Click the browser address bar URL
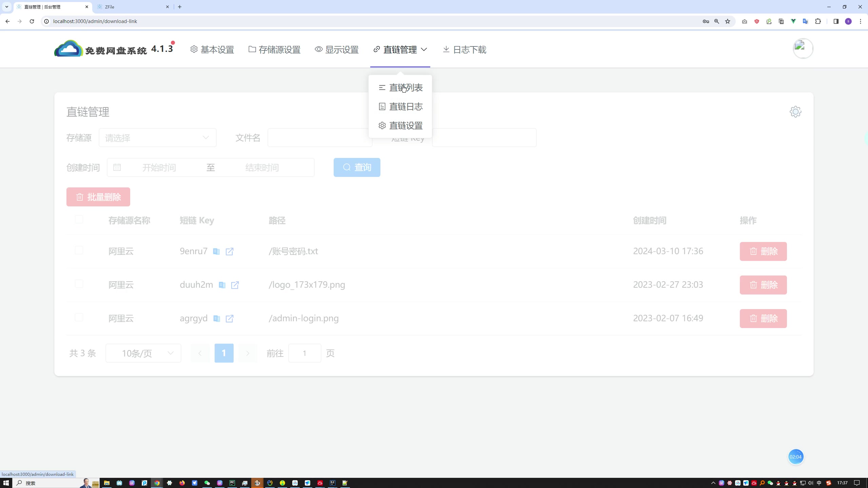The image size is (868, 488). [95, 21]
